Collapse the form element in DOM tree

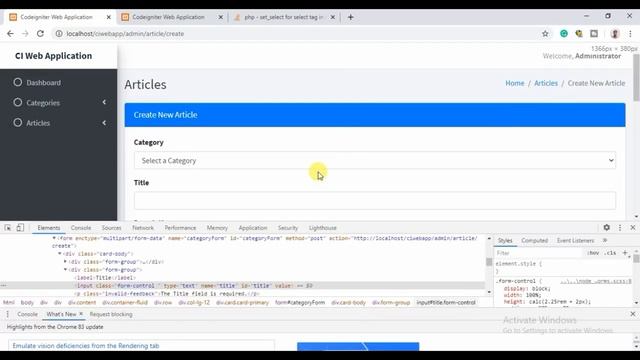pos(54,238)
